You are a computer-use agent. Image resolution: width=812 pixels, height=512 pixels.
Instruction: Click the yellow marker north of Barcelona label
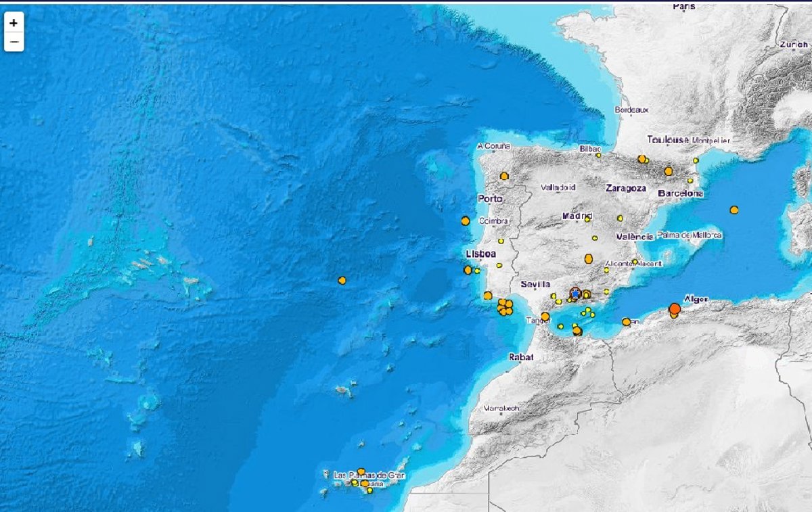tap(690, 181)
